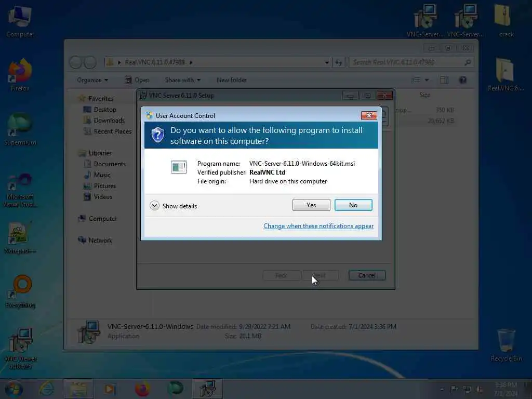Click No in User Account Control dialog
The width and height of the screenshot is (532, 399).
[x=353, y=205]
